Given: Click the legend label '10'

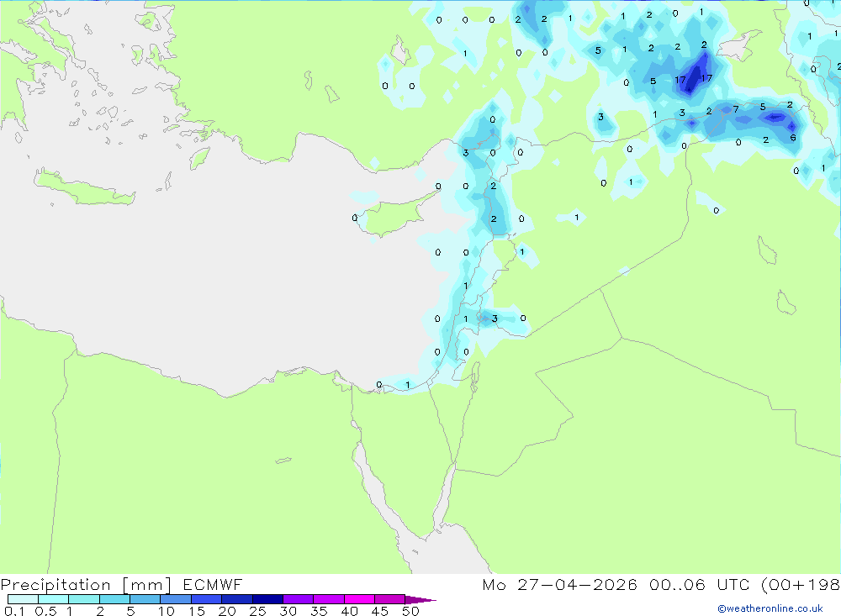Looking at the screenshot, I should point(167,611).
